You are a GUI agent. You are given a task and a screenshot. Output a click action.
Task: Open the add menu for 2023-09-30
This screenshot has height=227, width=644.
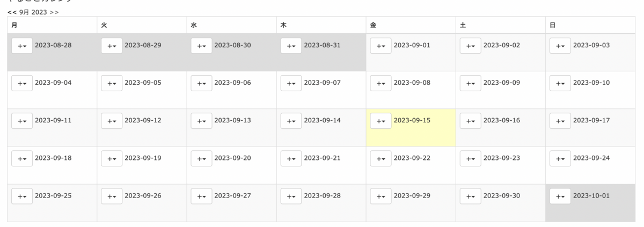click(471, 196)
